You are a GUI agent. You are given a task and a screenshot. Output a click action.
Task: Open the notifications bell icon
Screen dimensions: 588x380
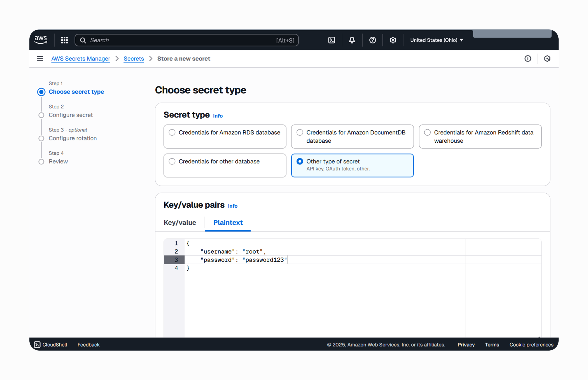pyautogui.click(x=352, y=40)
